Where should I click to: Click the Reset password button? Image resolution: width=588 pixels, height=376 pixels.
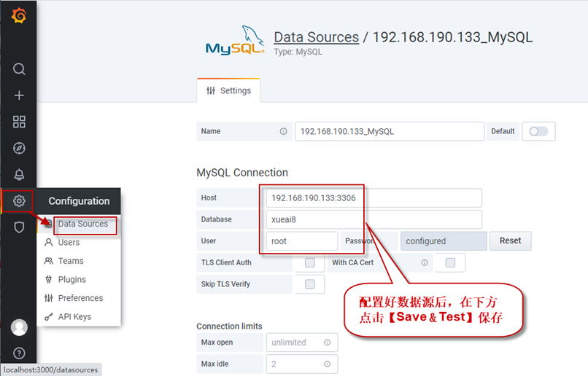(x=511, y=240)
